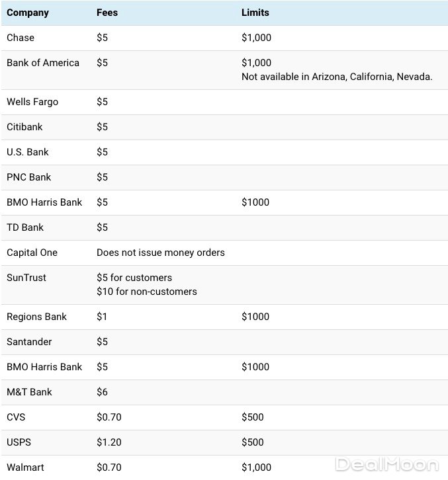Select the Walmart company cell

[25, 467]
